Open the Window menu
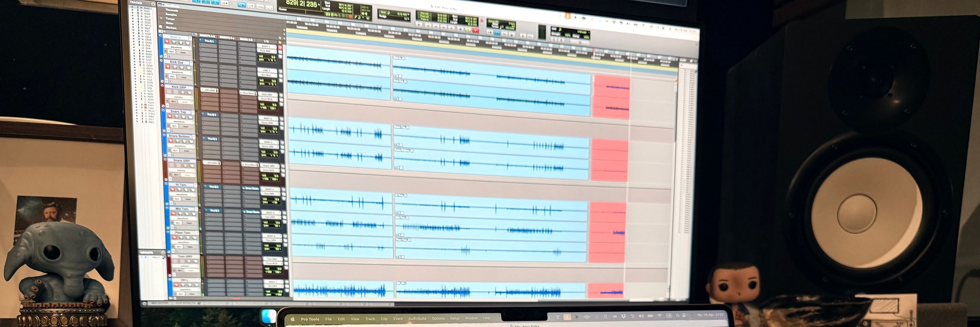Screen dimensions: 980x327 (471, 318)
